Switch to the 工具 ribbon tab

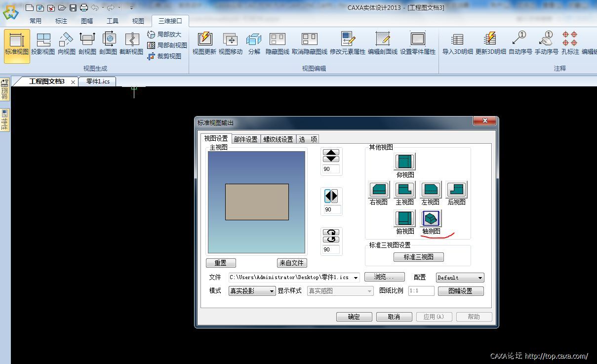[x=113, y=21]
